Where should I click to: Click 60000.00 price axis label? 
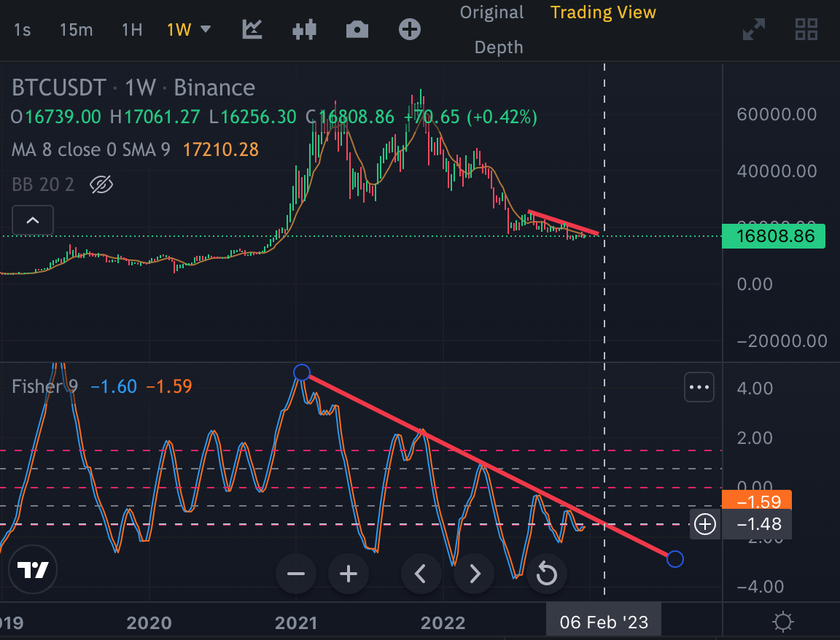tap(777, 114)
